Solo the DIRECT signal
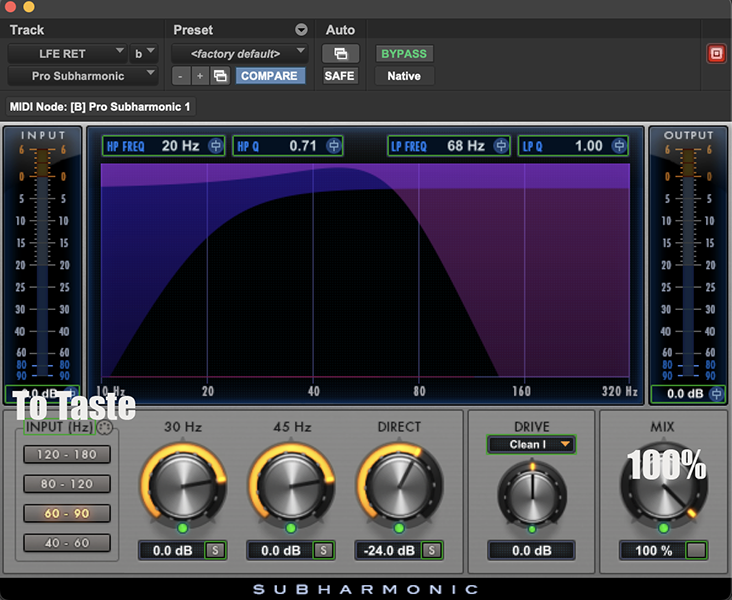 431,551
